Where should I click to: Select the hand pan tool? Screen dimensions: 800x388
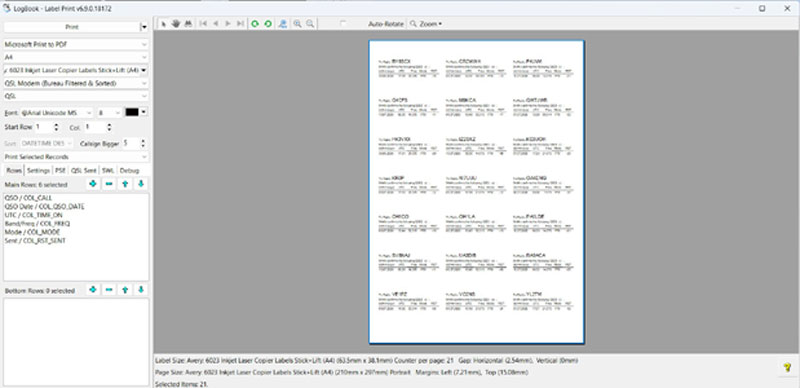[x=176, y=24]
